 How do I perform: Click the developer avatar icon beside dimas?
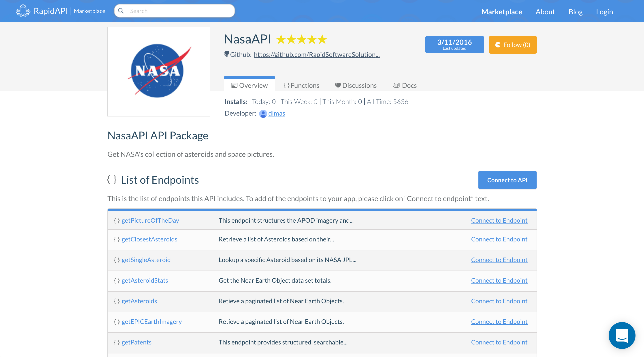[263, 114]
